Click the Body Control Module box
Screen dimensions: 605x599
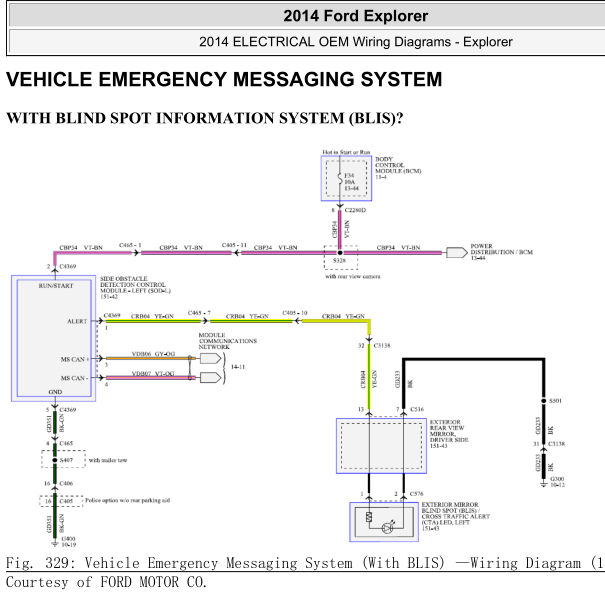point(346,178)
